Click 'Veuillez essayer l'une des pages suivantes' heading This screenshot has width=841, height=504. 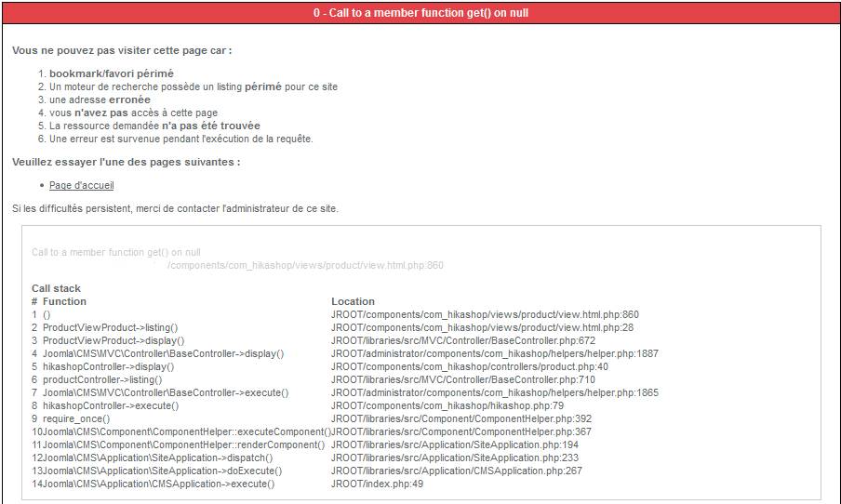(126, 162)
